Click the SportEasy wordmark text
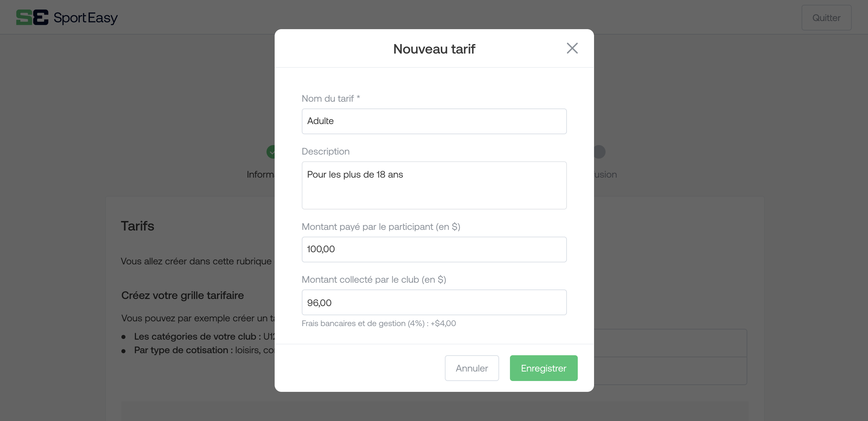Screen dimensions: 868x421 tap(86, 18)
